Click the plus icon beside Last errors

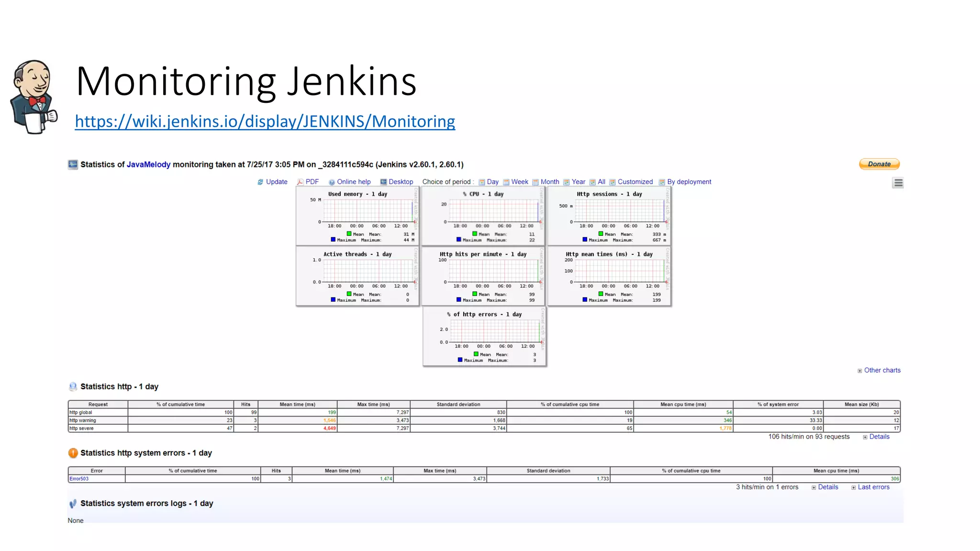[854, 487]
